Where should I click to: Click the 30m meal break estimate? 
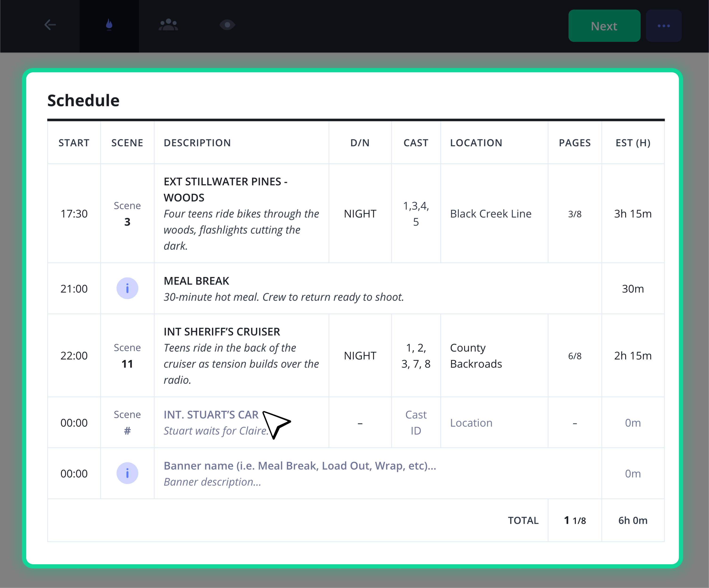click(633, 289)
